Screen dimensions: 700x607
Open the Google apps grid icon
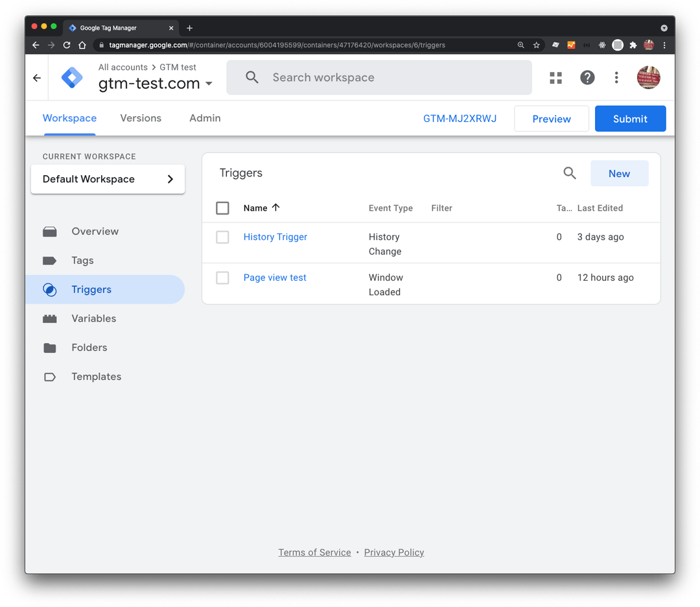(x=555, y=77)
